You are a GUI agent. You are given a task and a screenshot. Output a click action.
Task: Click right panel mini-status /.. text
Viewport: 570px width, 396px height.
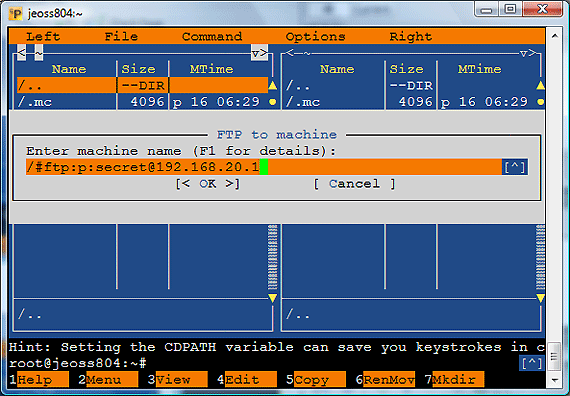[298, 314]
